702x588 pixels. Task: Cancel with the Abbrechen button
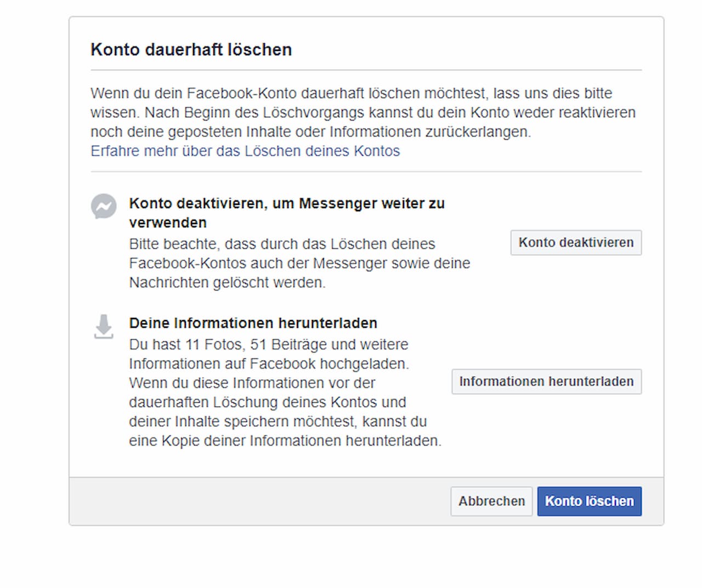coord(491,501)
